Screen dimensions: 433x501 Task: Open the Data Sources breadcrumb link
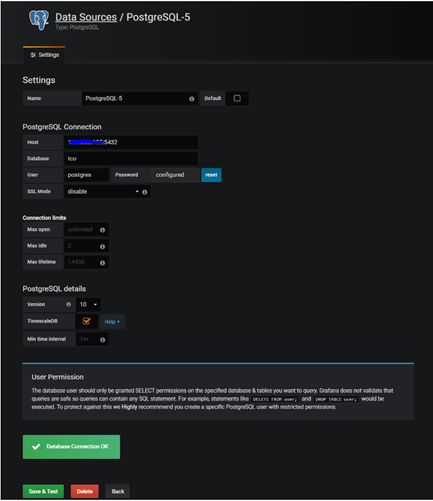tap(86, 17)
